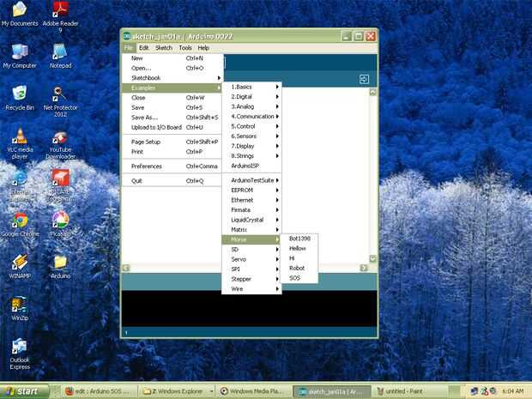Select Upload to I/O Board
This screenshot has height=399, width=532.
click(172, 127)
